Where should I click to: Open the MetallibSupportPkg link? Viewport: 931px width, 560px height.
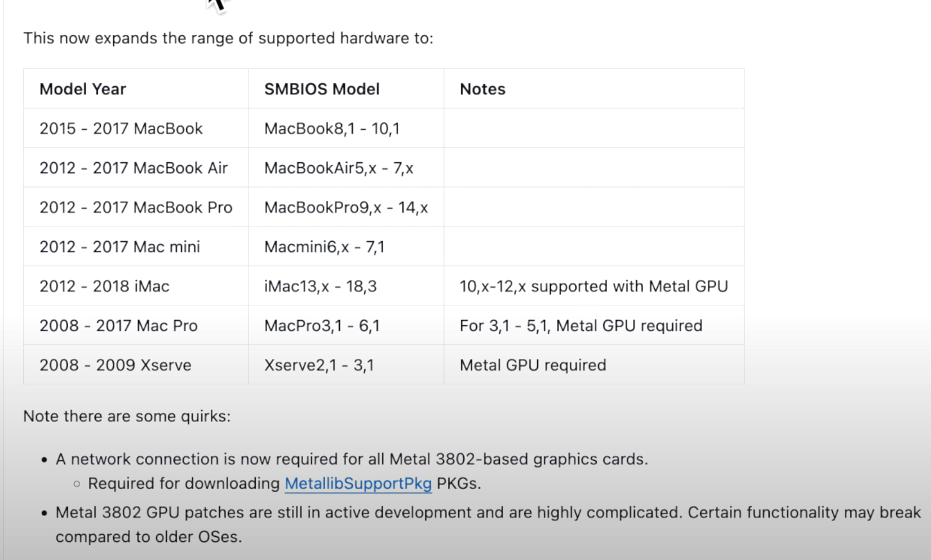click(x=358, y=484)
